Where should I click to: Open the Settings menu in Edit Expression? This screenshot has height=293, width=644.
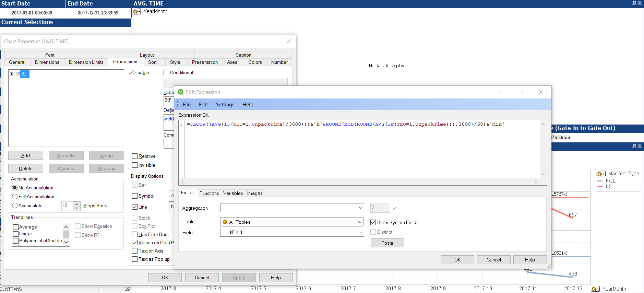pos(225,105)
